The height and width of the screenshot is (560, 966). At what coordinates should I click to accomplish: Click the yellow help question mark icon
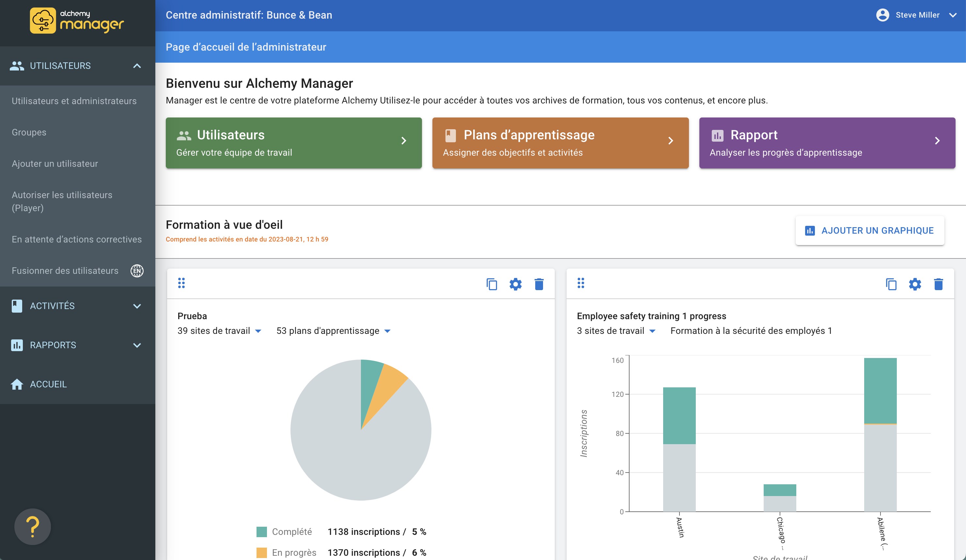pos(33,526)
